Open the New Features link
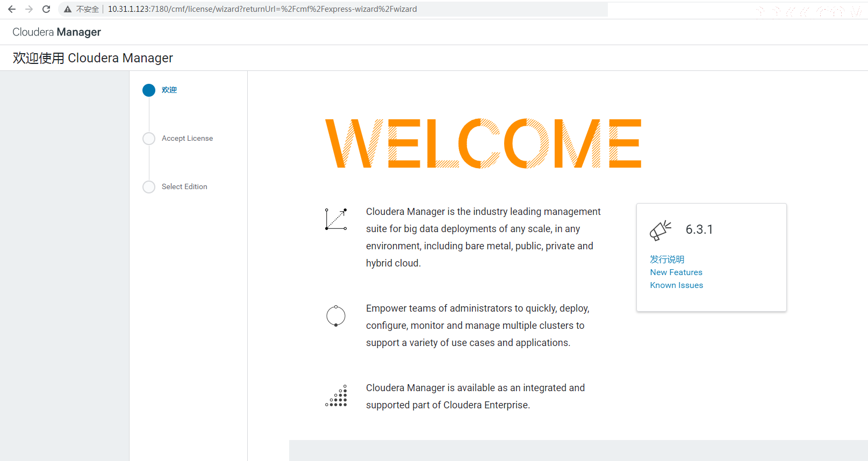The height and width of the screenshot is (461, 868). [676, 272]
